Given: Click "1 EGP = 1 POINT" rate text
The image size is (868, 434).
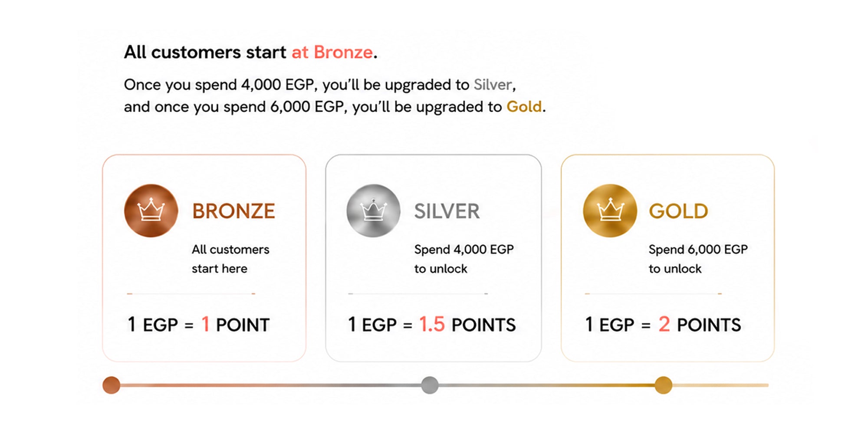Looking at the screenshot, I should [x=198, y=325].
